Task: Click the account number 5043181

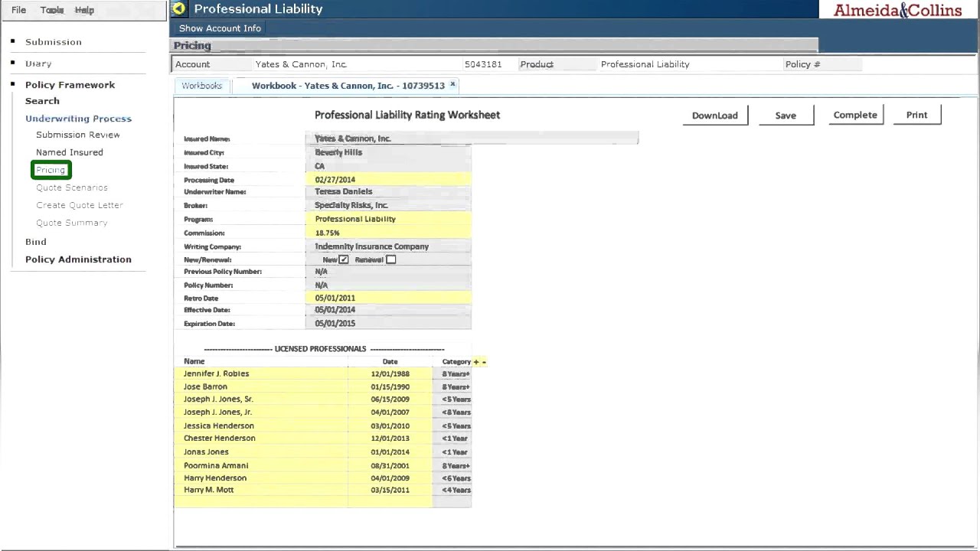Action: click(483, 64)
